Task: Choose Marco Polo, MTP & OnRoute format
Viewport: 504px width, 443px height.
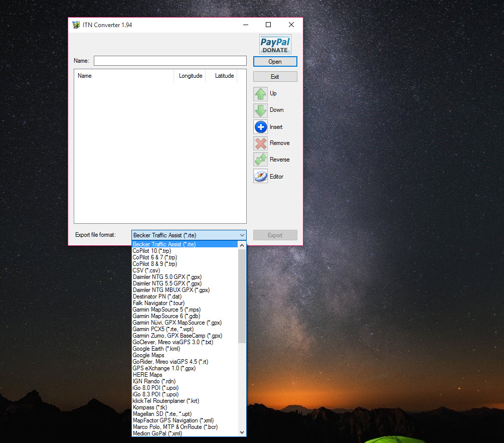Action: coord(185,427)
